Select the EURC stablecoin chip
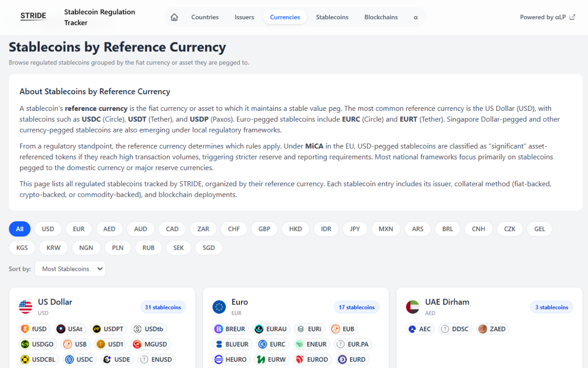Image resolution: width=588 pixels, height=368 pixels. point(272,344)
